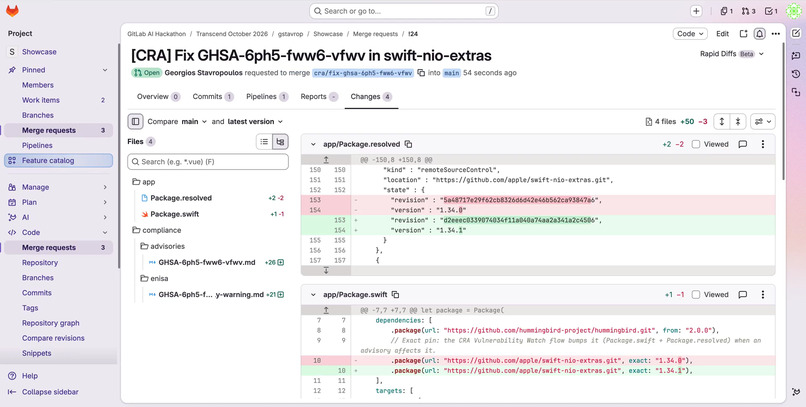Click the expand panel icon next to Edit
Screen dimensions: 806x407
point(743,33)
